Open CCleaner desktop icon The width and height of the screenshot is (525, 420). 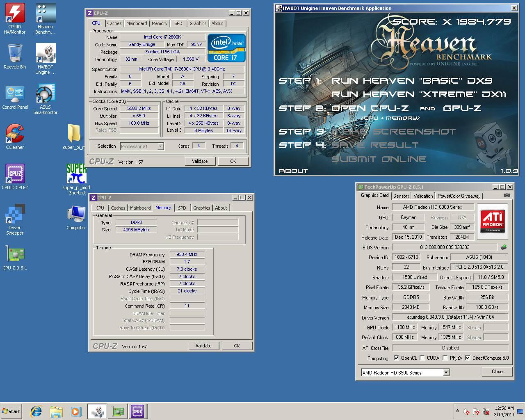(15, 137)
